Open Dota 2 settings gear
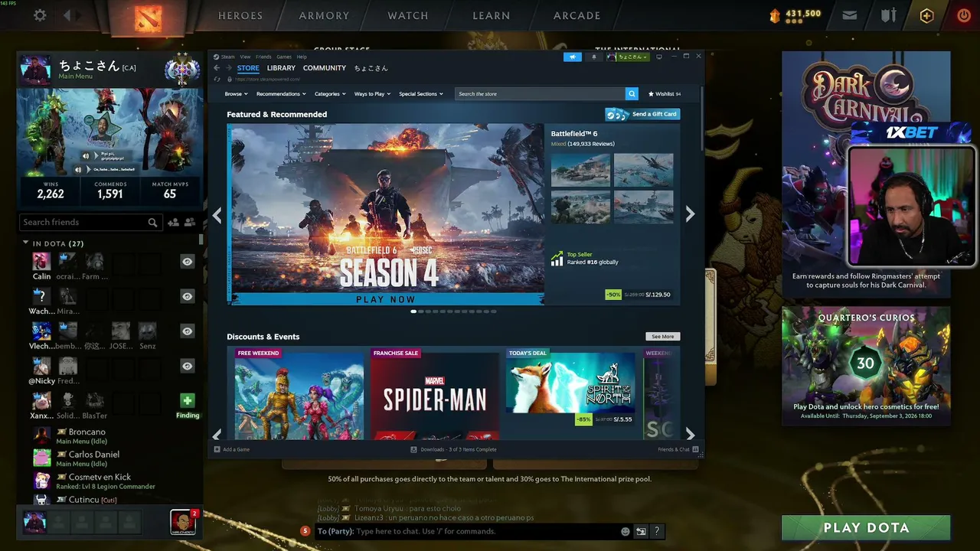Image resolution: width=980 pixels, height=551 pixels. coord(40,15)
